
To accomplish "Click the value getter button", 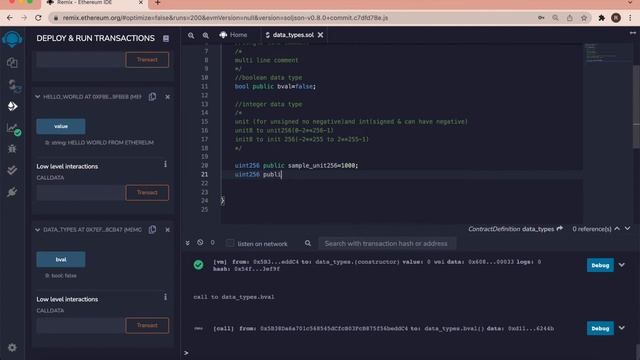I will point(61,126).
